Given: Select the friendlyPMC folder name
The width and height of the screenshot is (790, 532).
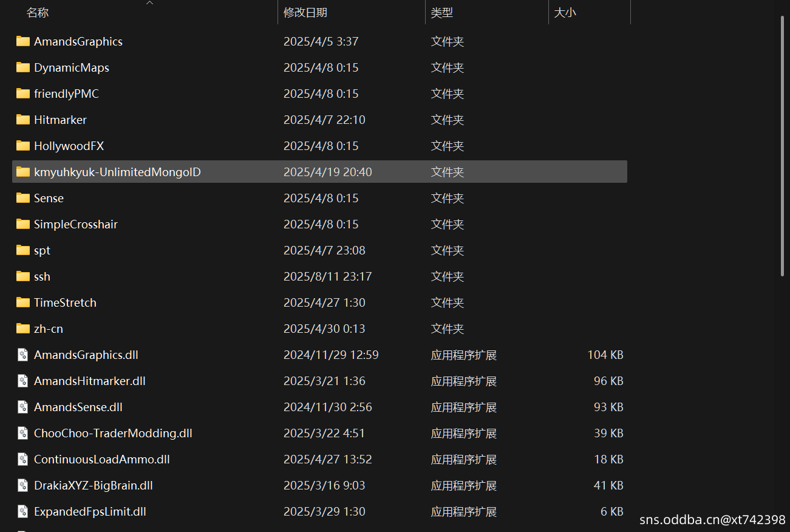Looking at the screenshot, I should point(66,94).
